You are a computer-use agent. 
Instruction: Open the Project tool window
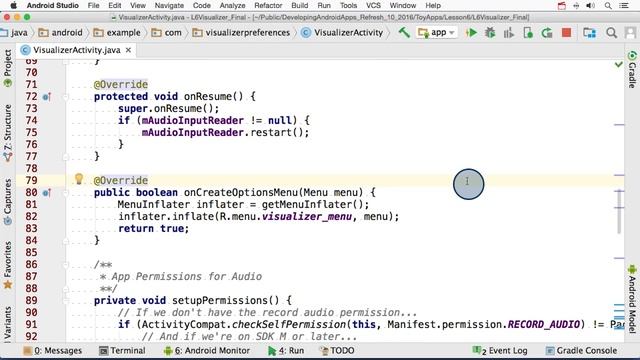7,68
